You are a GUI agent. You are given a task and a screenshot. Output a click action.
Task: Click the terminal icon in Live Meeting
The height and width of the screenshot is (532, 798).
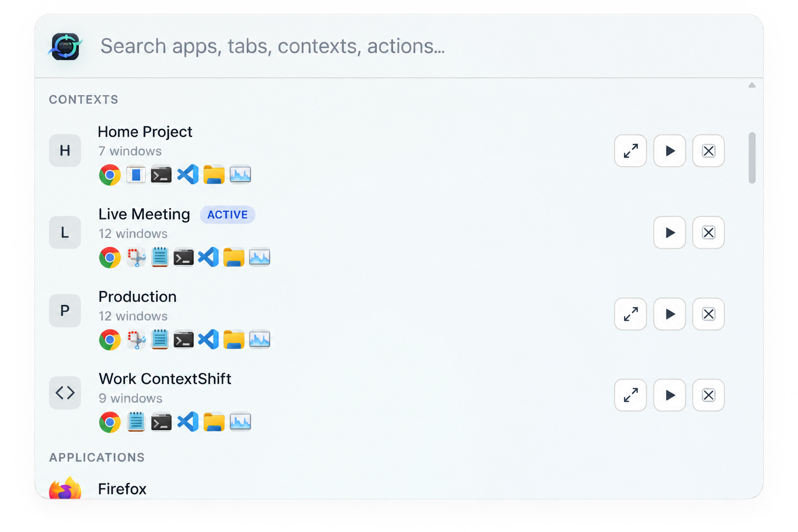pyautogui.click(x=183, y=257)
